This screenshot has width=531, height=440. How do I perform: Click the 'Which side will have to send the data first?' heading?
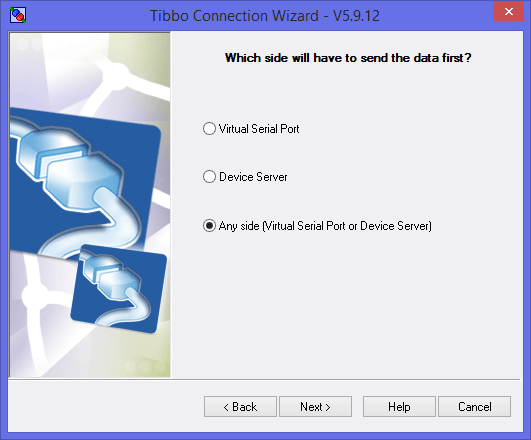click(348, 58)
